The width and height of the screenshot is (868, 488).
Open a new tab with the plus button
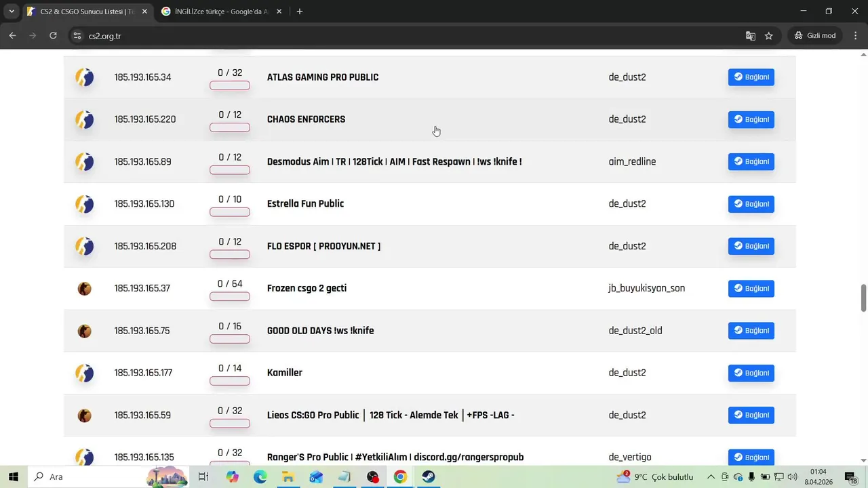click(300, 12)
